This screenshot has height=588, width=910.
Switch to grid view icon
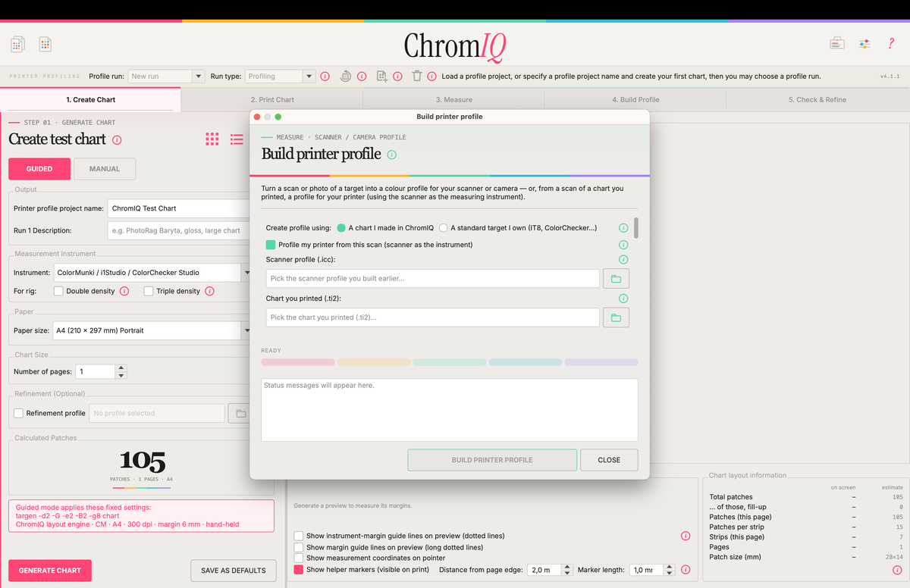pos(212,139)
